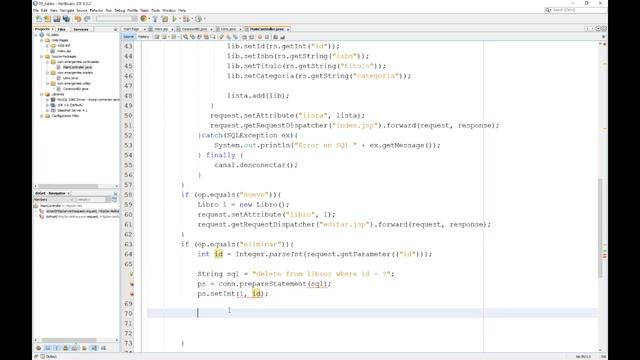Select index.jsp in the Projects tree

point(64,51)
